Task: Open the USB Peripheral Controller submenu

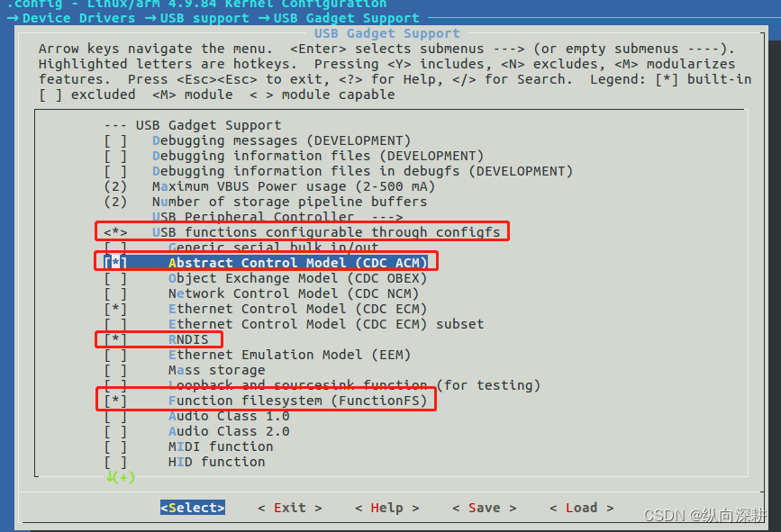Action: 225,217
